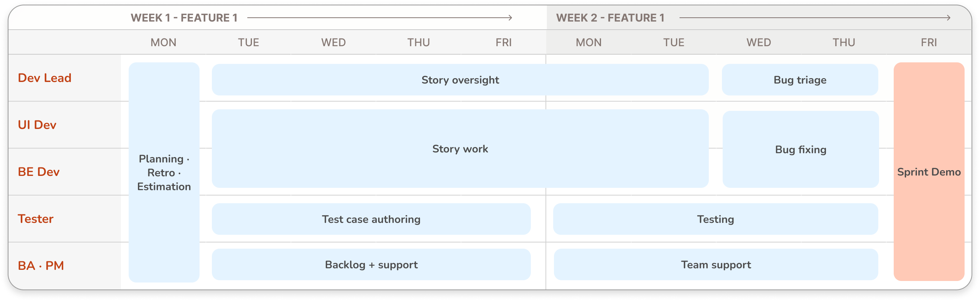Viewport: 980px width, 301px height.
Task: Select the Bug fixing block
Action: pyautogui.click(x=800, y=149)
